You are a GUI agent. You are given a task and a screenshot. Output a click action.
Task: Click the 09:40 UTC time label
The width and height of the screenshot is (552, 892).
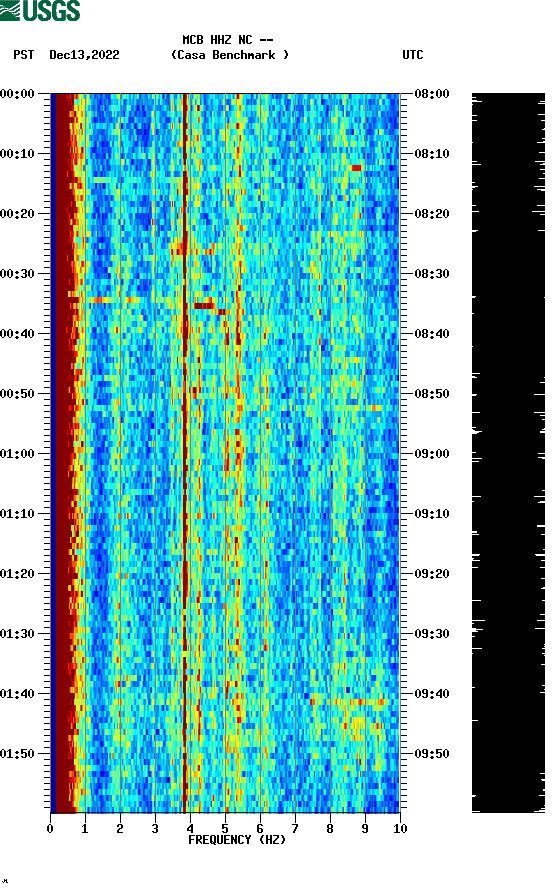tap(432, 693)
